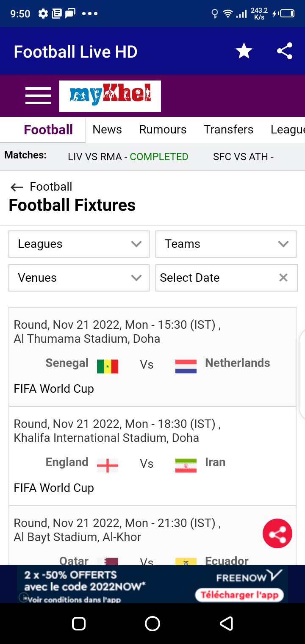The width and height of the screenshot is (305, 644).
Task: Select the Rumours tab
Action: coord(163,130)
